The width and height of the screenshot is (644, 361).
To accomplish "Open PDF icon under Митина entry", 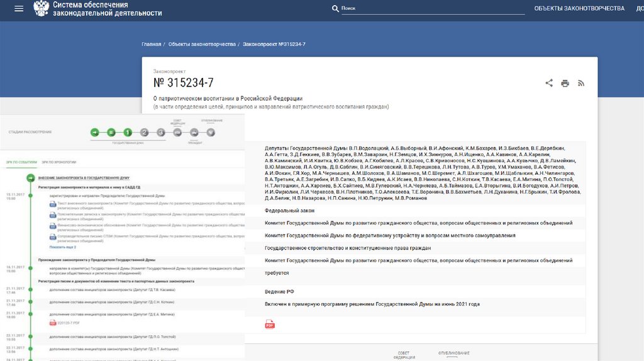I will tap(53, 323).
